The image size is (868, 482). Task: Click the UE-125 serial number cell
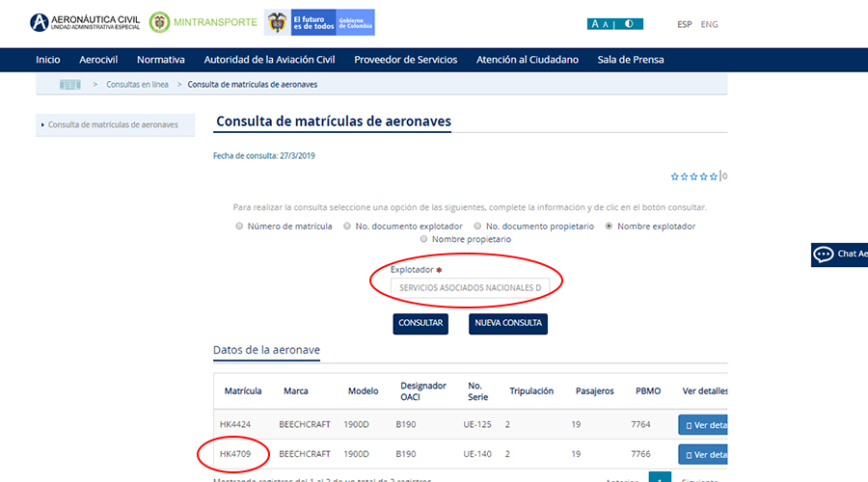477,424
